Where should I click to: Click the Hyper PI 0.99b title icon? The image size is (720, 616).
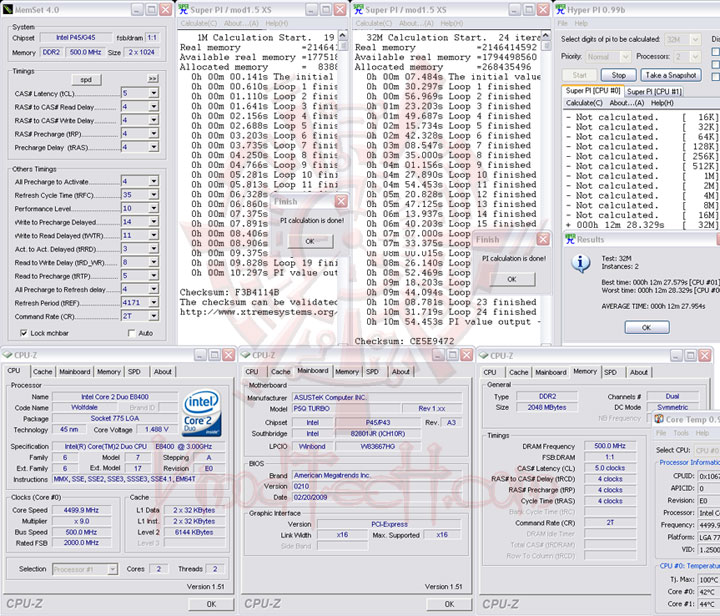(561, 9)
